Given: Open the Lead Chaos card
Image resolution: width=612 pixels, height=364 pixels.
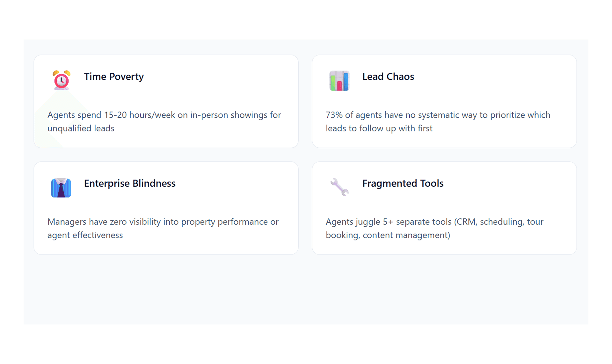Looking at the screenshot, I should (444, 101).
